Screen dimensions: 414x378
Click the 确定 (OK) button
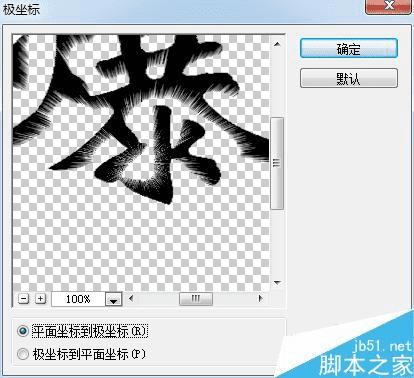pyautogui.click(x=349, y=49)
